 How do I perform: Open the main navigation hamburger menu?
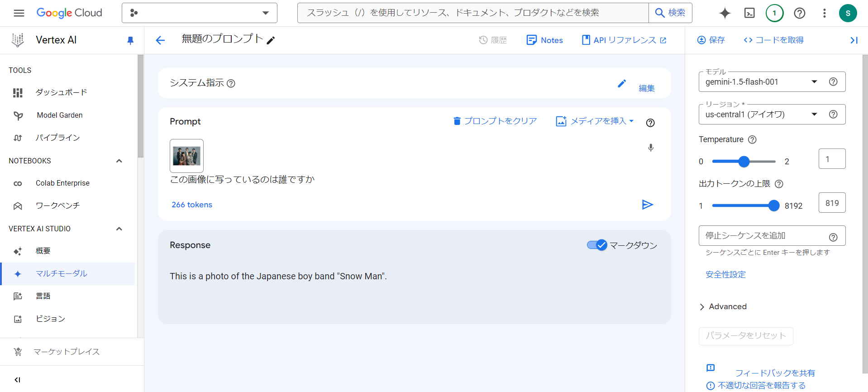click(x=19, y=13)
